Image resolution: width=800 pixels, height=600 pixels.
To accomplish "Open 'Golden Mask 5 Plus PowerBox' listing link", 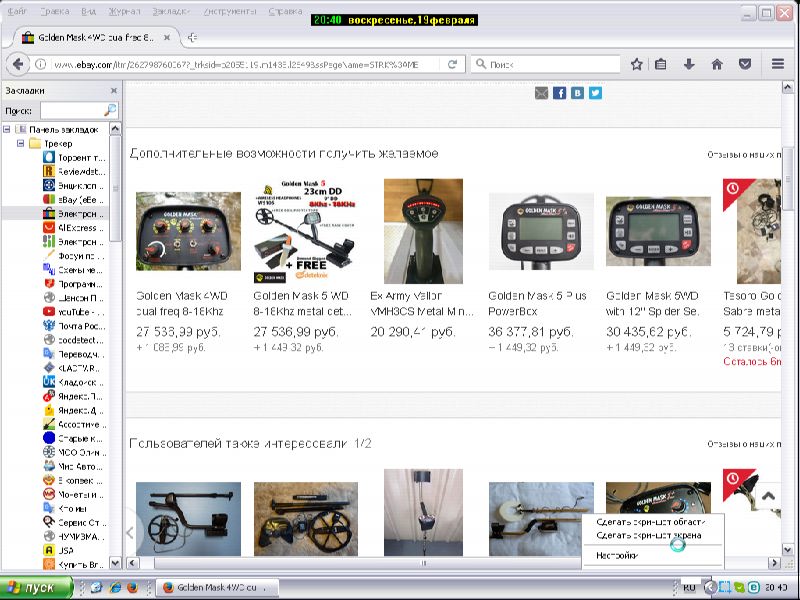I will pos(540,303).
